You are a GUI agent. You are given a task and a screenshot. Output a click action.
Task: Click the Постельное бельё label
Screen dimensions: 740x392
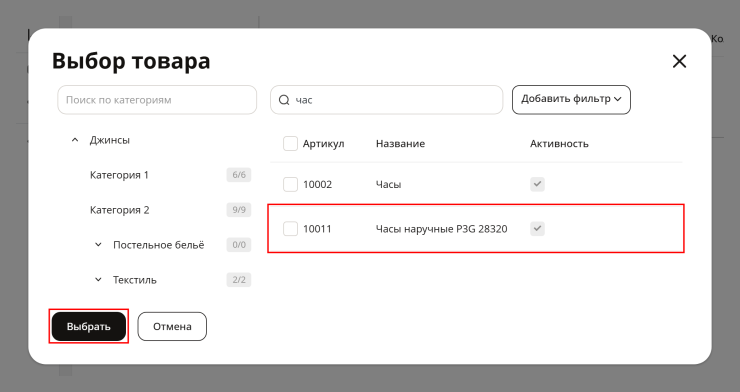pos(159,245)
